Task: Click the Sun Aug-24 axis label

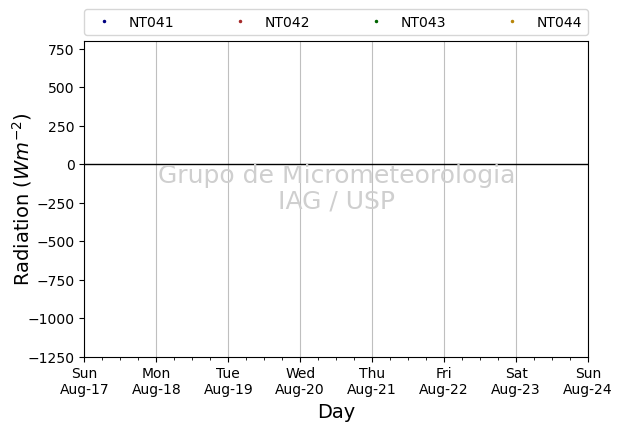Action: tap(588, 381)
